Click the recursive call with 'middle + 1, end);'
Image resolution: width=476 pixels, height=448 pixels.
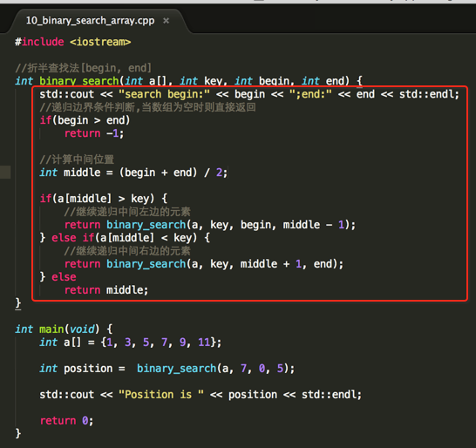point(204,264)
